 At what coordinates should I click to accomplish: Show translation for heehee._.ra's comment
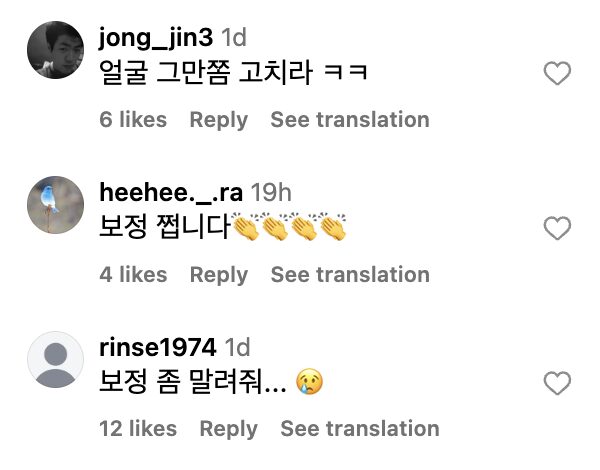[x=349, y=274]
